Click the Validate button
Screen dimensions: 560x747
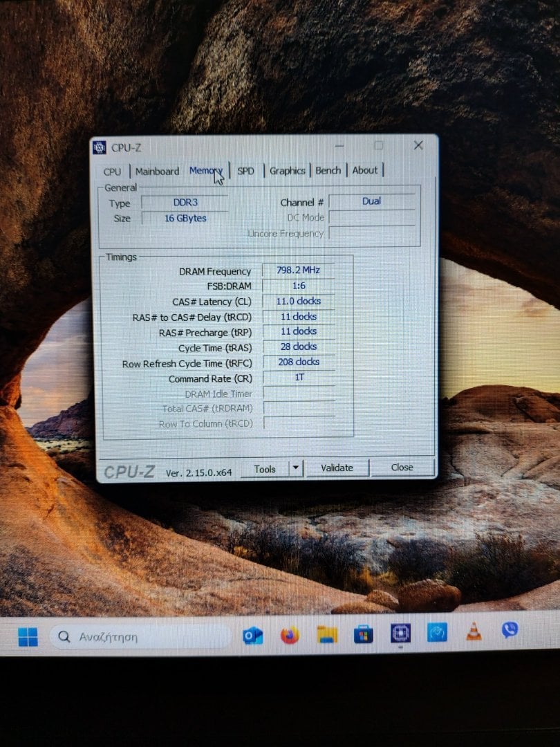337,468
